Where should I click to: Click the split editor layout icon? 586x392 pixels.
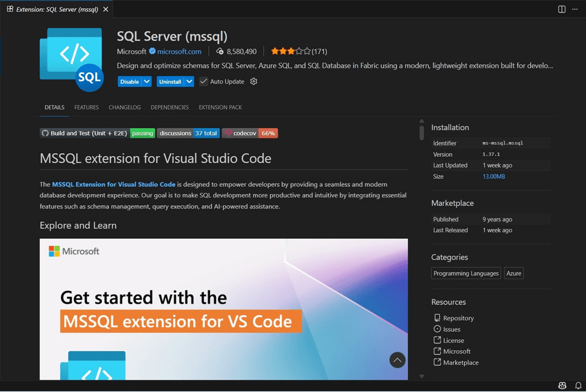pos(561,9)
